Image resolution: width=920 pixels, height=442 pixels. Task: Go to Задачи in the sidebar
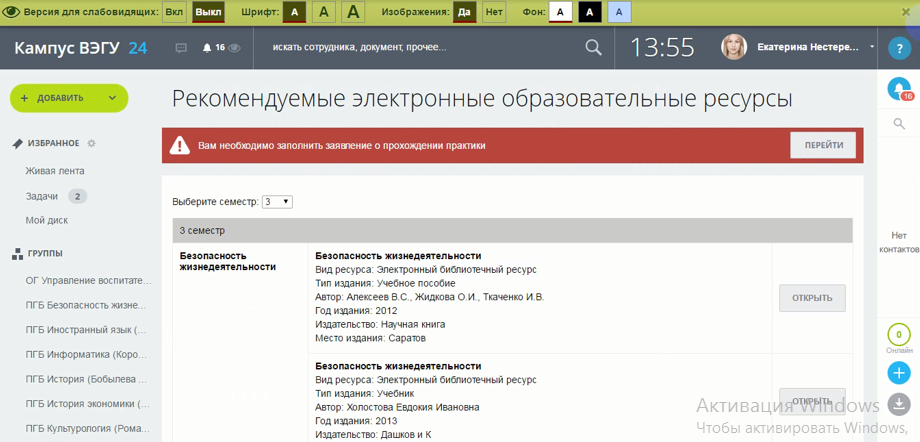42,196
